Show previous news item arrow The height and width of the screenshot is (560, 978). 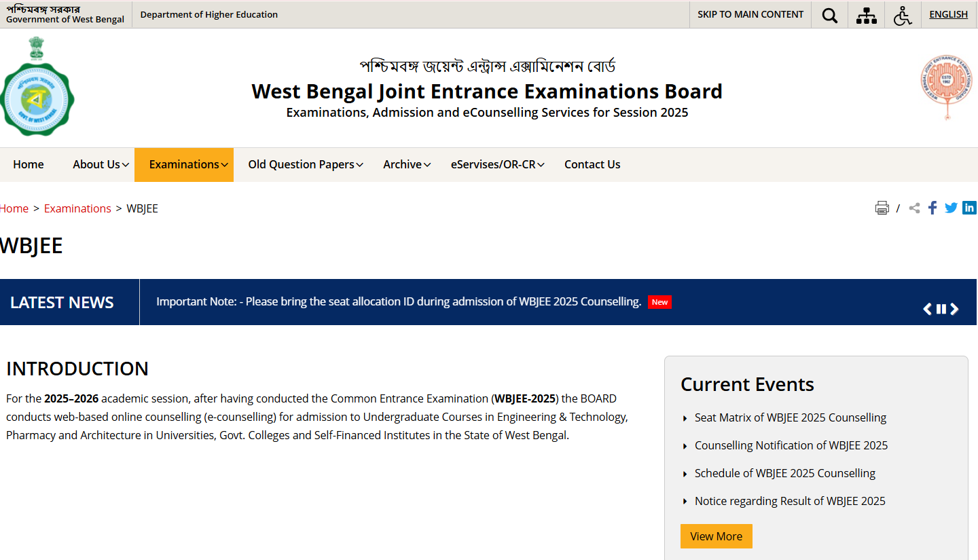click(x=927, y=309)
